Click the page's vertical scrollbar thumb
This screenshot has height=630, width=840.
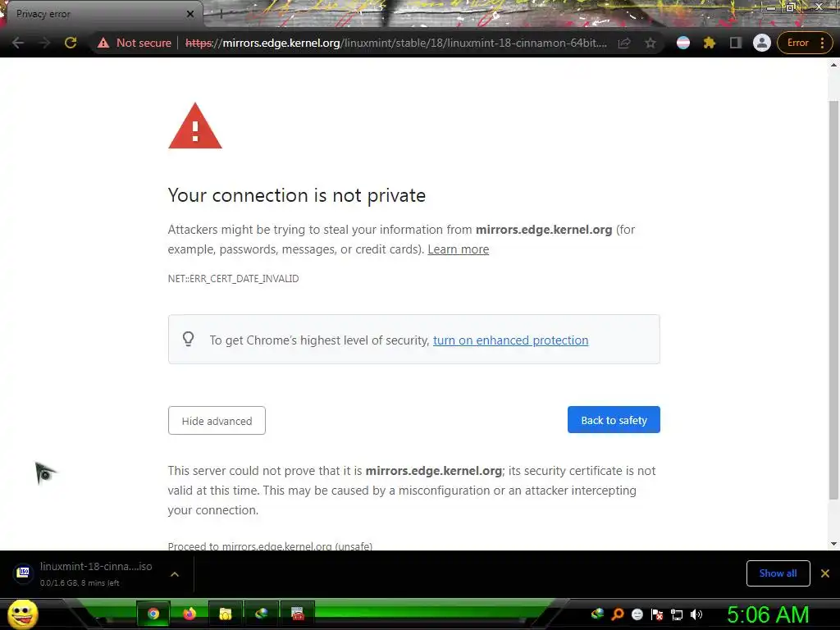point(833,300)
